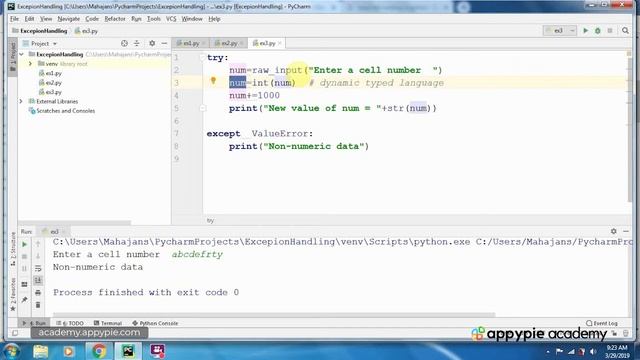640x360 pixels.
Task: Open Project panel settings gear
Action: pos(152,43)
